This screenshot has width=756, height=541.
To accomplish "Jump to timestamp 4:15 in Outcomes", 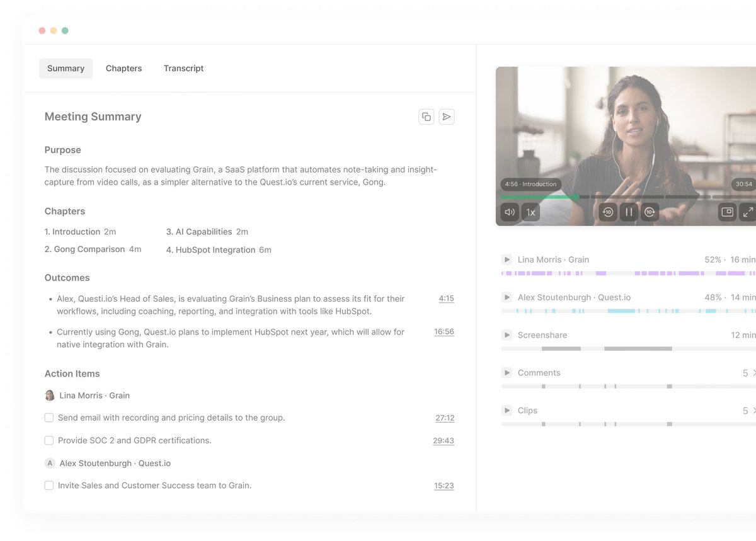I will pyautogui.click(x=446, y=299).
